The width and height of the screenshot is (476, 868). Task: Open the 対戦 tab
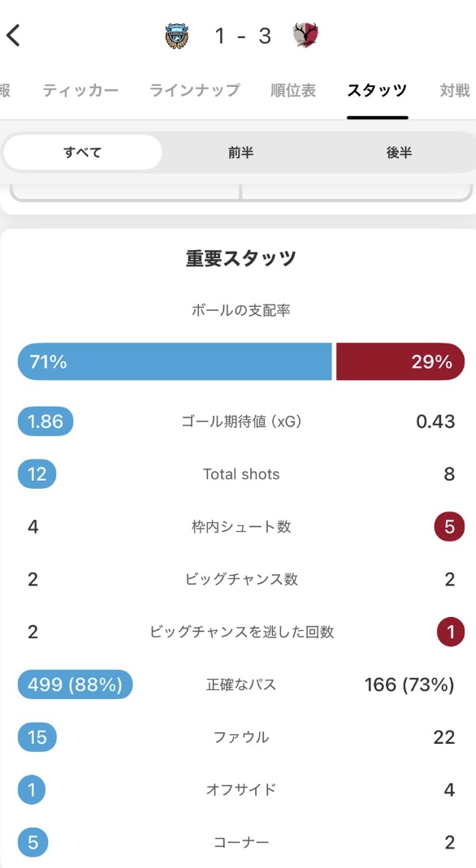[x=454, y=90]
